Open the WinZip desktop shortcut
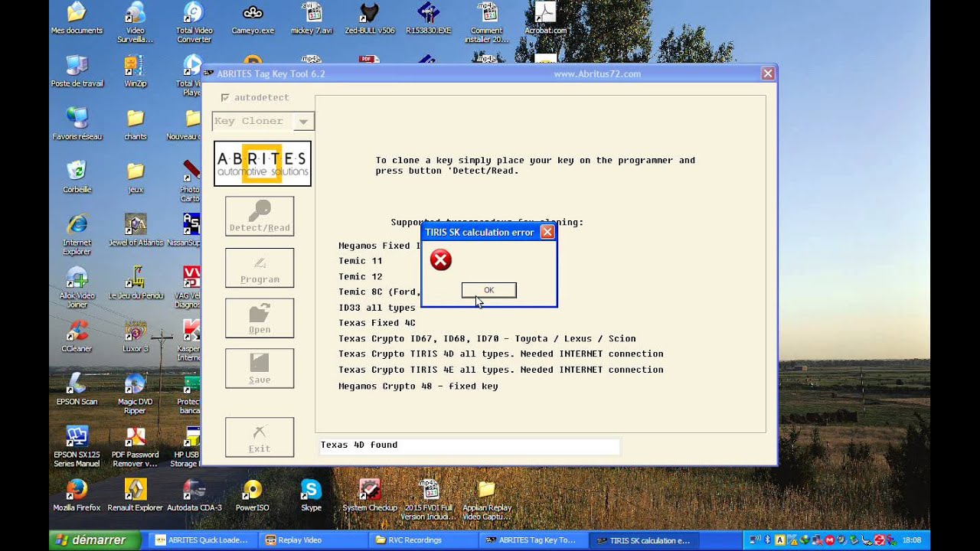 (136, 71)
